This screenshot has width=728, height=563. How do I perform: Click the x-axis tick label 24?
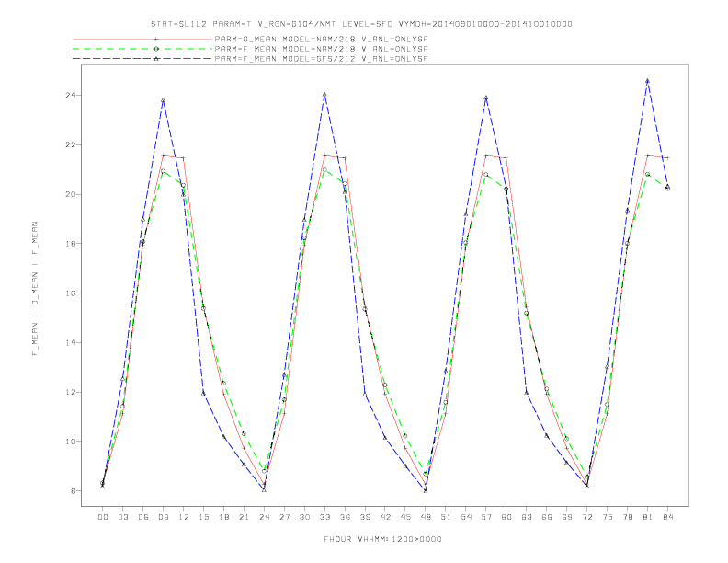(264, 517)
